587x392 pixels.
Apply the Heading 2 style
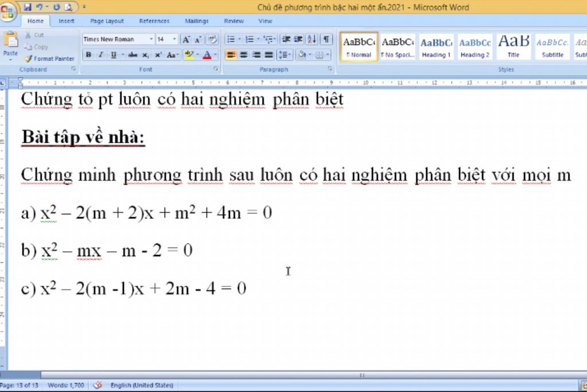tap(475, 47)
